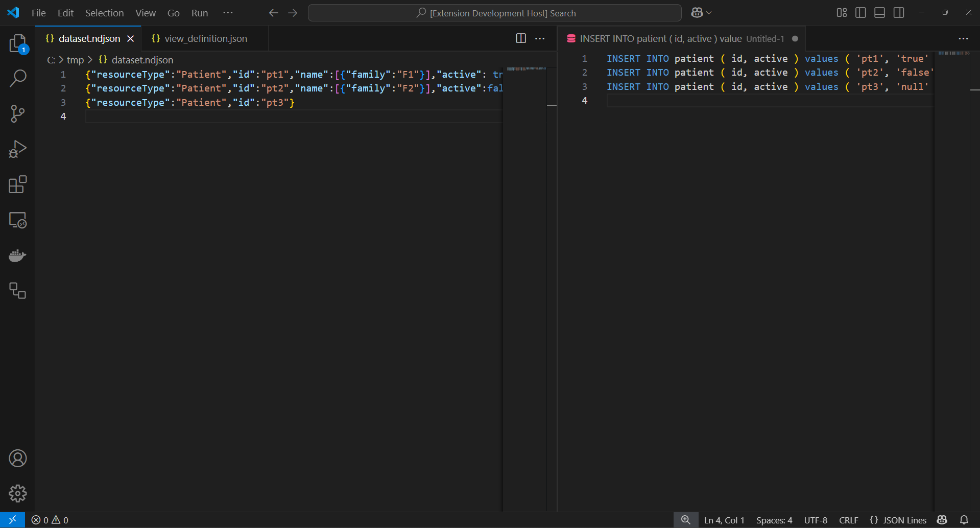Click the SQL line inserting 'pt2'
Image resolution: width=980 pixels, height=528 pixels.
pos(770,73)
